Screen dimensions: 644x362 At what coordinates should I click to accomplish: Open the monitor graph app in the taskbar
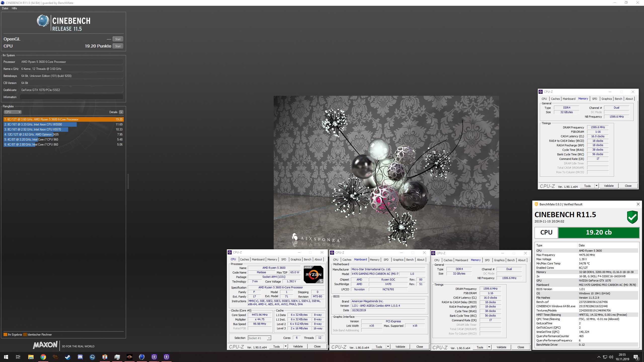click(x=117, y=357)
